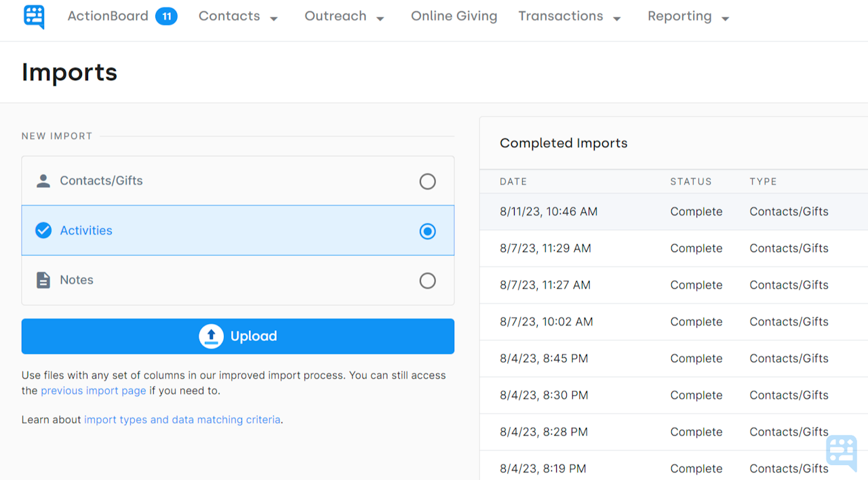Open the previous import page link
The height and width of the screenshot is (480, 868).
(93, 391)
